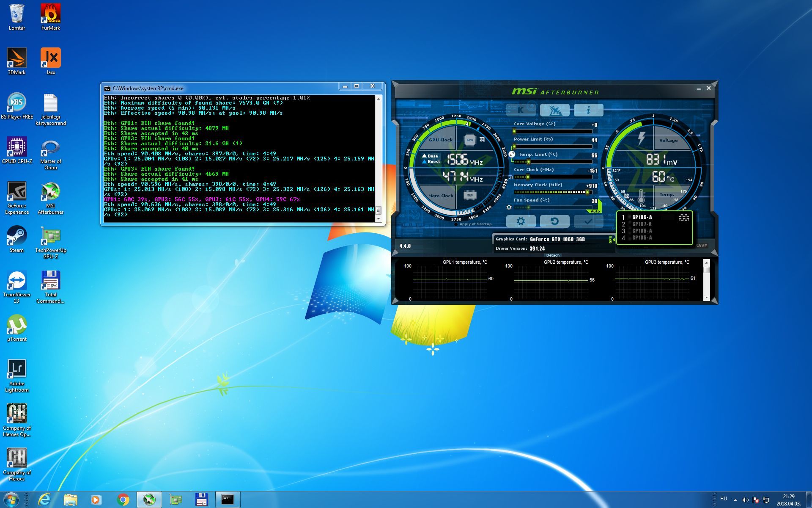Click the reset-to-defaults arrow button

coord(554,221)
